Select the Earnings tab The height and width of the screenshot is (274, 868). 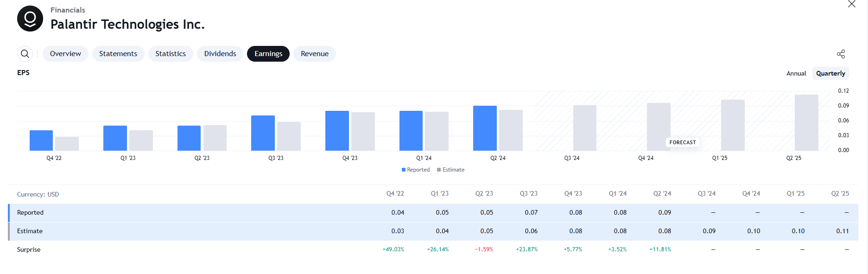click(268, 54)
